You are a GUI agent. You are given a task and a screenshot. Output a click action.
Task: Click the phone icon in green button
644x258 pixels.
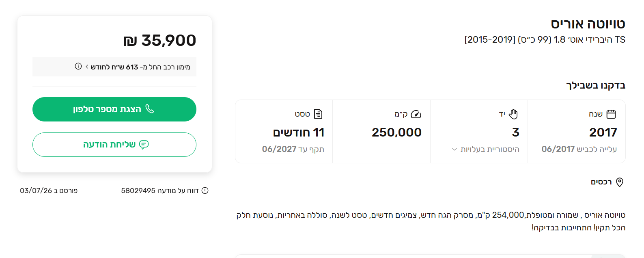(x=150, y=109)
